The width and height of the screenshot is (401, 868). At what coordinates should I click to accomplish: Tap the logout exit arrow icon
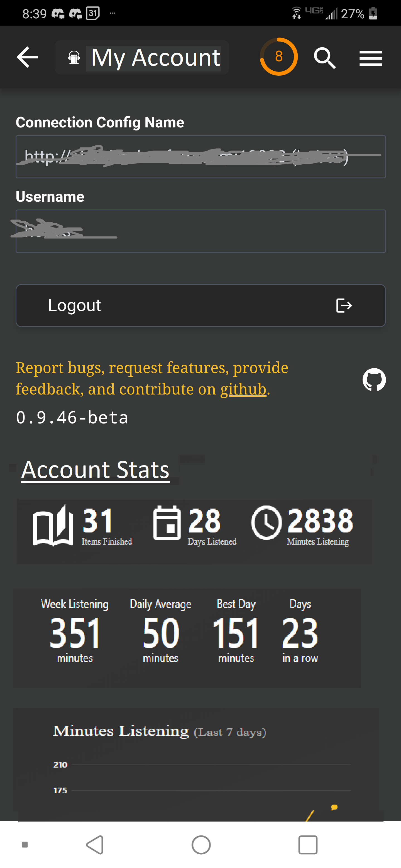coord(344,306)
